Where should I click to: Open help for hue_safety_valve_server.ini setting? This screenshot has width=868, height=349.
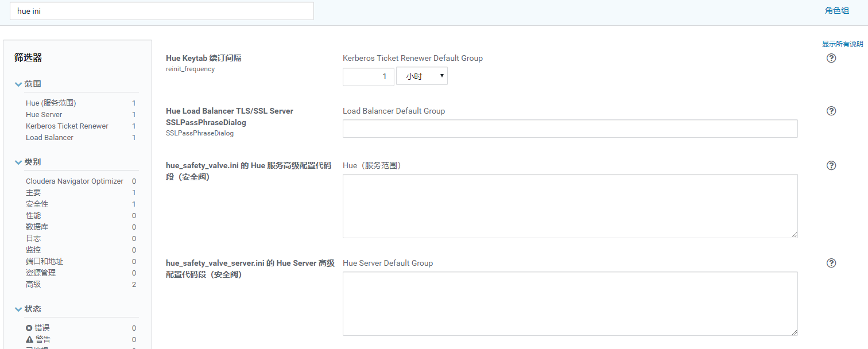(831, 263)
